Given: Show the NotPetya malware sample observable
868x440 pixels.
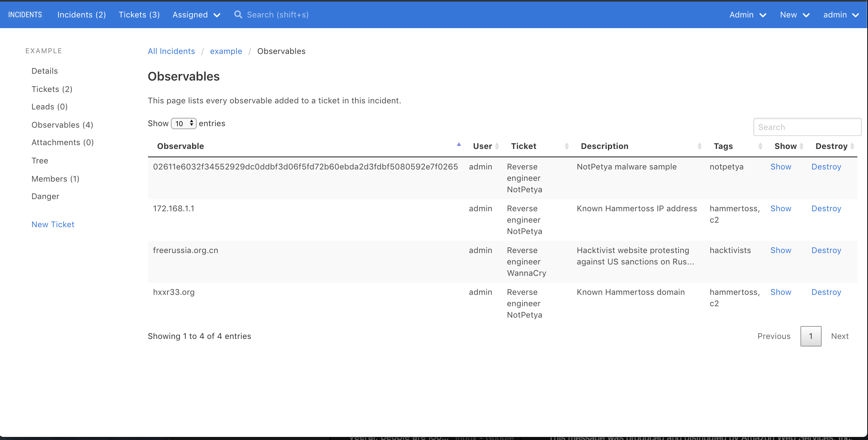Looking at the screenshot, I should pos(781,167).
